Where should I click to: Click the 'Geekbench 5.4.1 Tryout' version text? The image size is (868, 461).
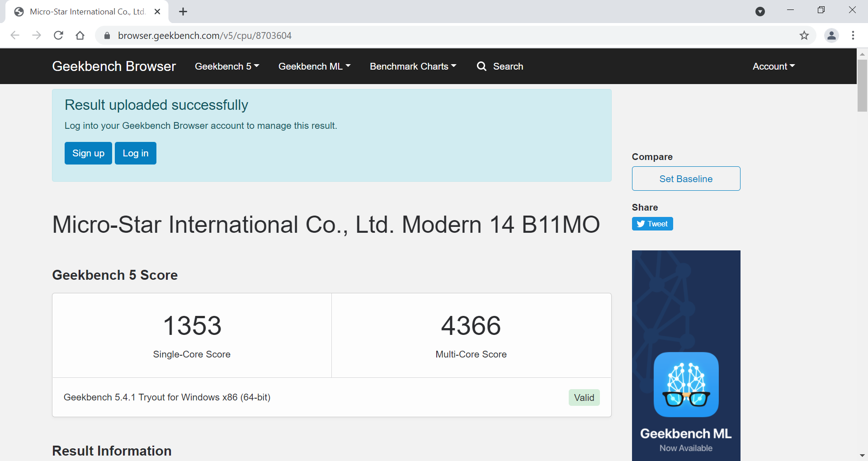[x=167, y=397]
